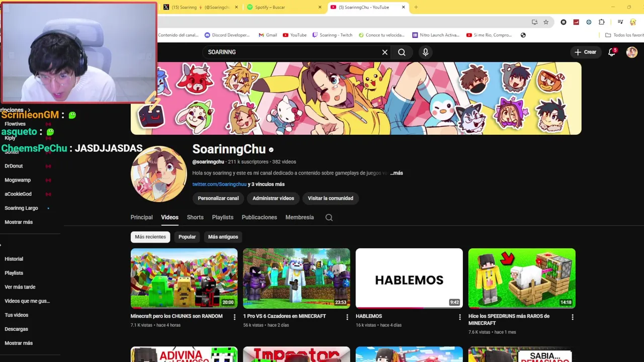Viewport: 644px width, 362px height.
Task: Open the account avatar menu
Action: pos(632,52)
